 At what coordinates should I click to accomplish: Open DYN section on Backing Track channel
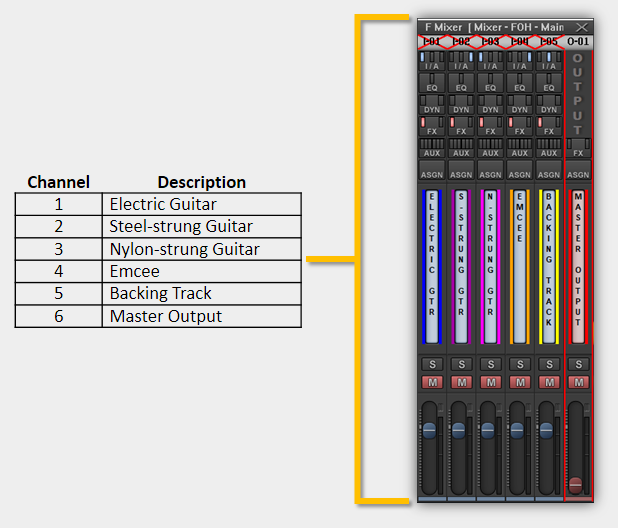pos(548,109)
